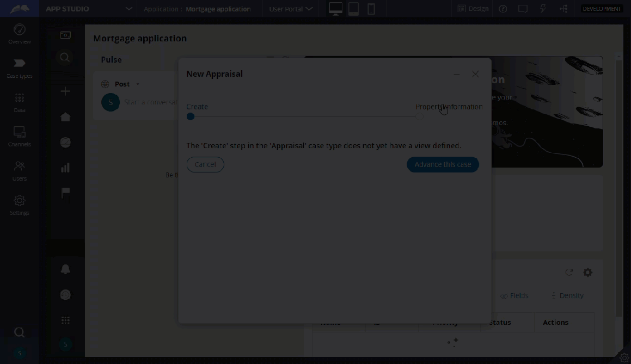This screenshot has height=364, width=631.
Task: Open recents clock icon in portal navigation
Action: coord(65,295)
